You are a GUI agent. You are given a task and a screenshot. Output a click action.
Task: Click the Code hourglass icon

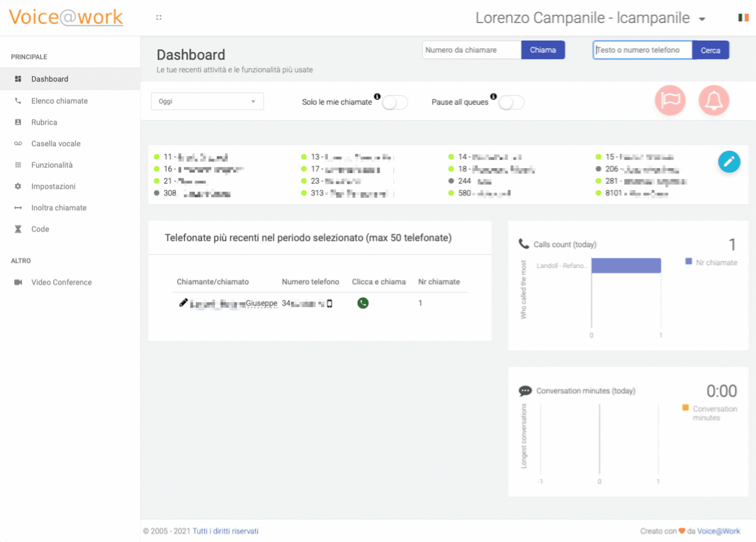pos(18,229)
